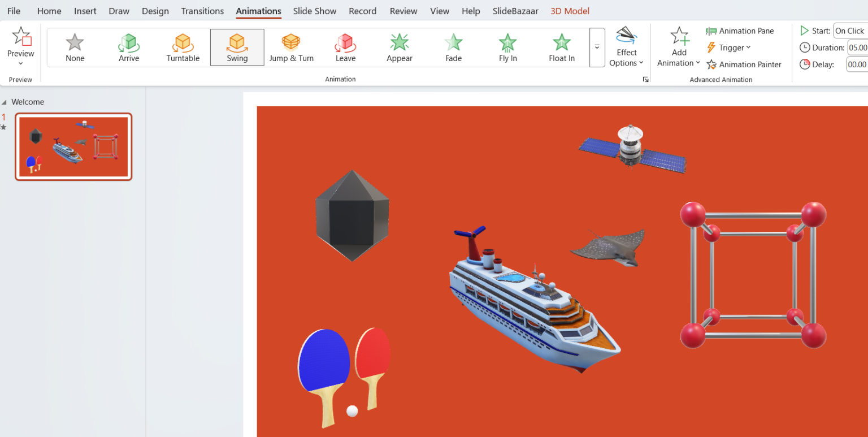
Task: Open the 3D Model tab
Action: coord(570,11)
